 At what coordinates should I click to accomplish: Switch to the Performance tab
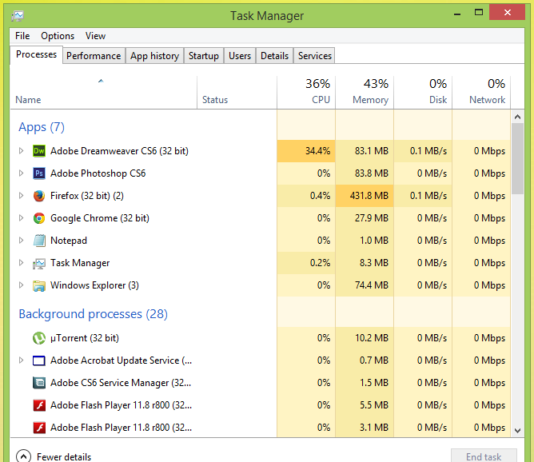click(x=94, y=55)
